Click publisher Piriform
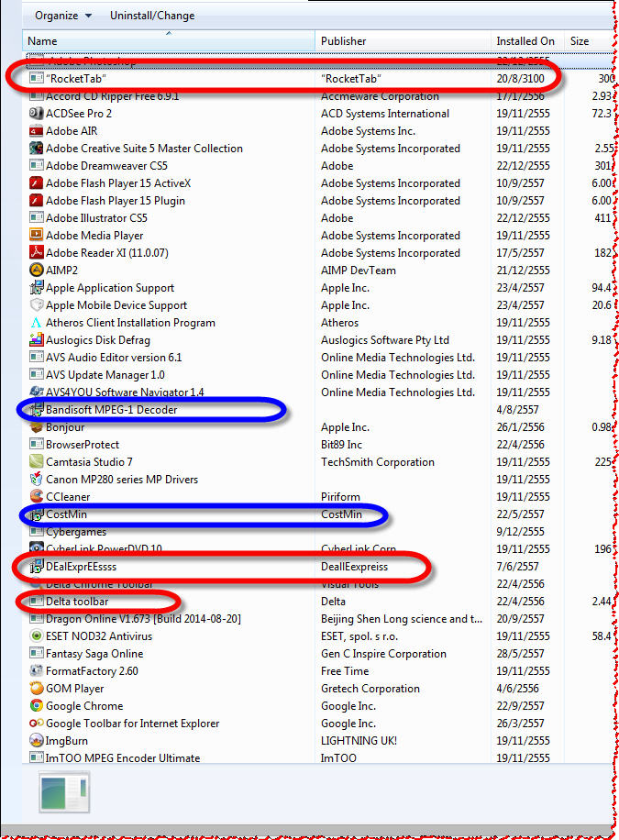The image size is (619, 840). tap(340, 497)
